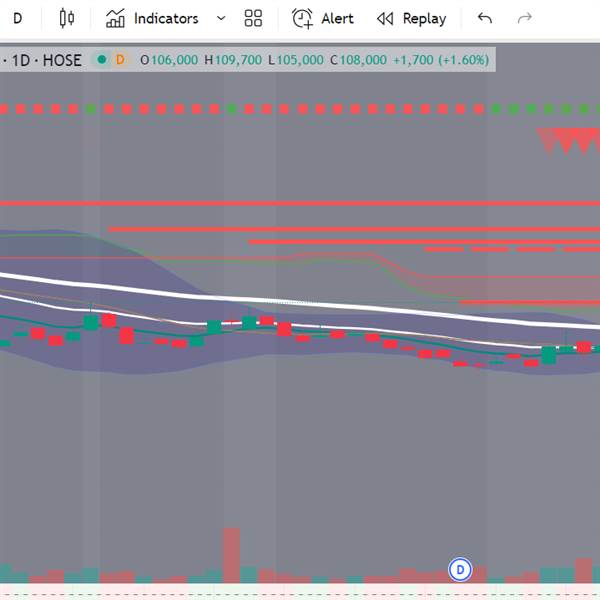
Task: Open the Indicators dialog
Action: pos(152,18)
